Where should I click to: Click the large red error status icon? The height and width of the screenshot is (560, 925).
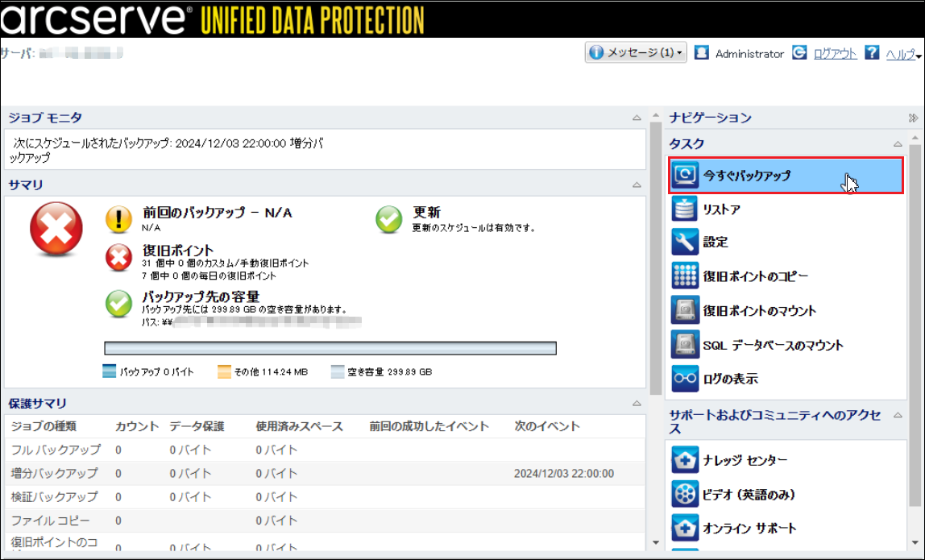(56, 230)
